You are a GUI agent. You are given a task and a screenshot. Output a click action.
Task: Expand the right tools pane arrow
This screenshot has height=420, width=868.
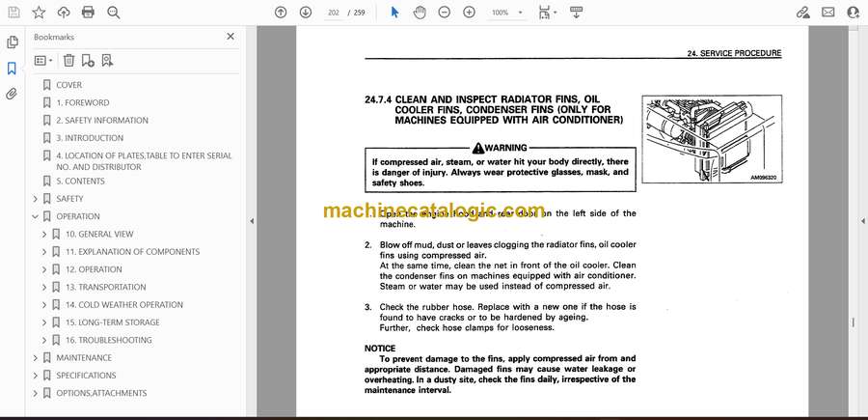pyautogui.click(x=862, y=221)
